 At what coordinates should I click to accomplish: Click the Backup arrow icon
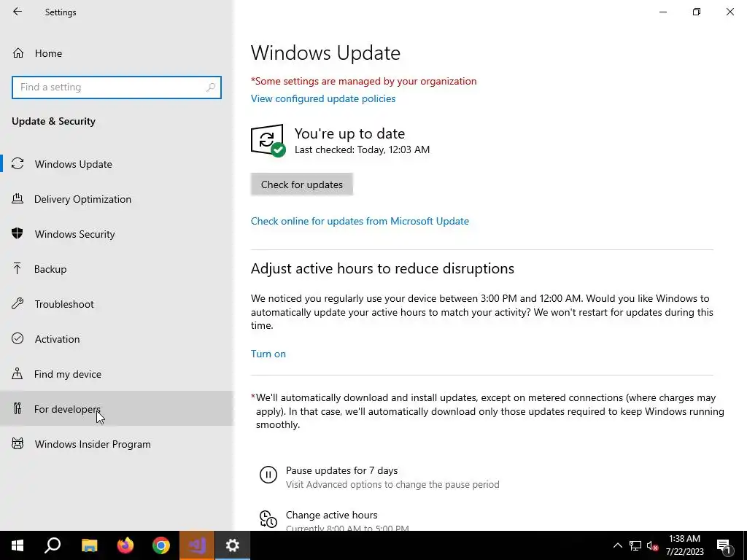(x=18, y=269)
